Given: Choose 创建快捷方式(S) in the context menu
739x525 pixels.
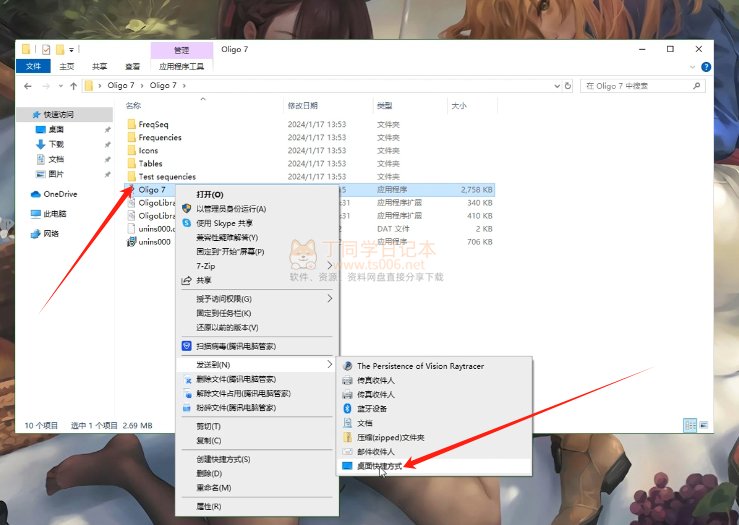Looking at the screenshot, I should (257, 459).
